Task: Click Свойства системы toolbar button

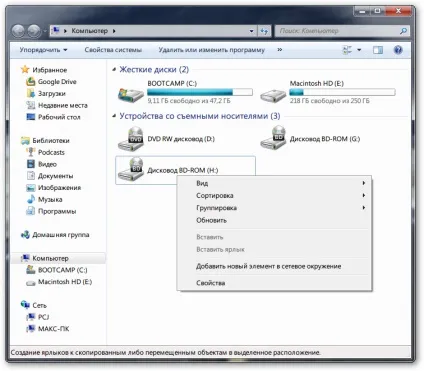Action: 113,50
